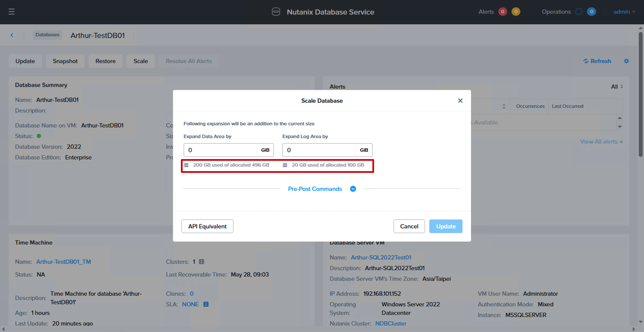644x332 pixels.
Task: Open the hamburger main menu
Action: [x=11, y=12]
